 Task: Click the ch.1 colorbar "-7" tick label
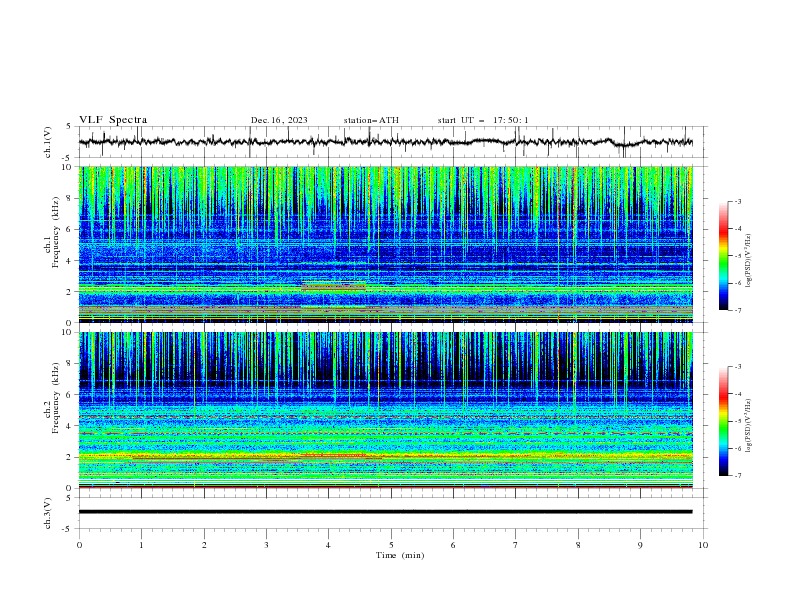pos(738,310)
